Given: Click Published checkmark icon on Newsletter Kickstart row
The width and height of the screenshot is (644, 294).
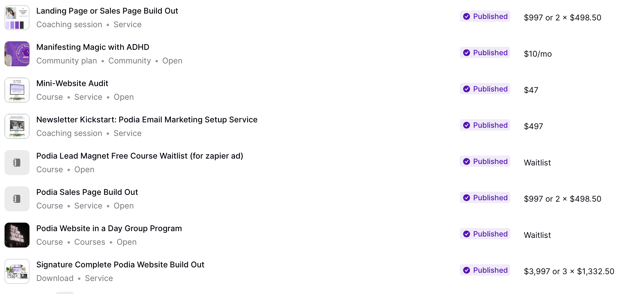Looking at the screenshot, I should 467,125.
